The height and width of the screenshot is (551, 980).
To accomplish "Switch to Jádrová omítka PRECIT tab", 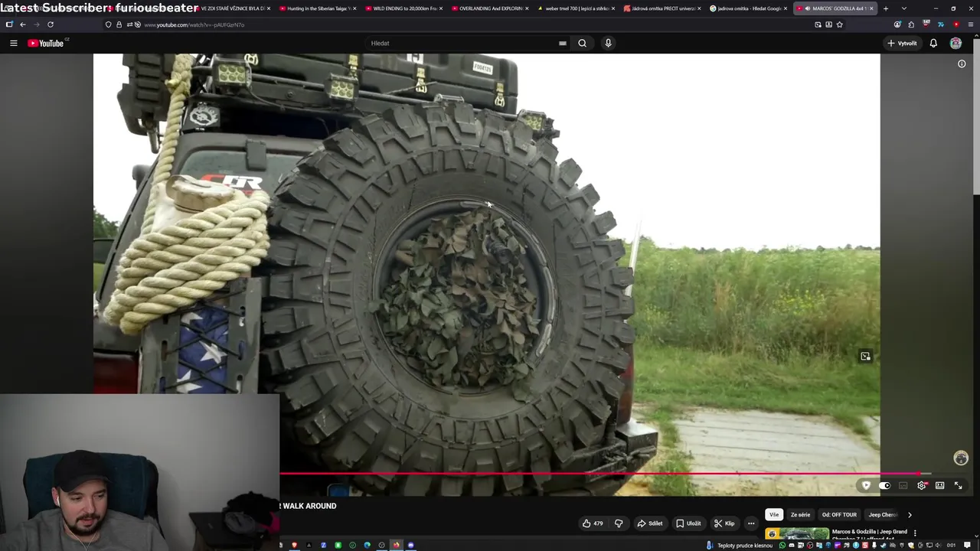I will click(x=661, y=8).
